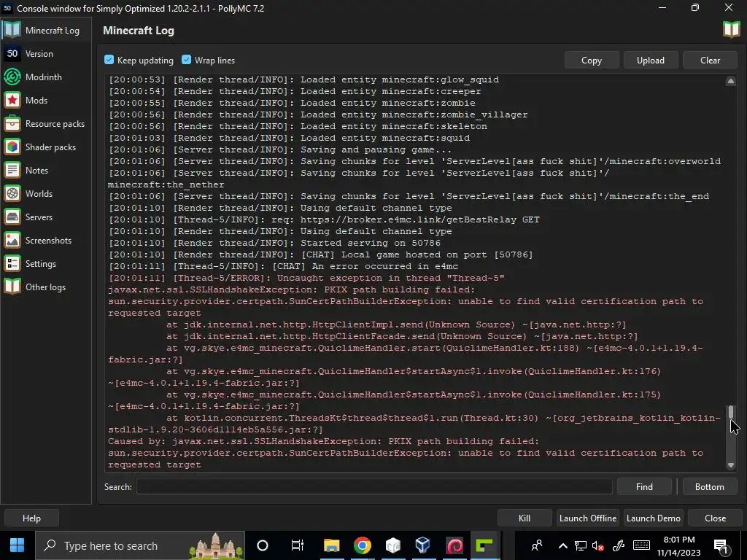Click the Other logs book icon
The height and width of the screenshot is (560, 747).
tap(12, 287)
